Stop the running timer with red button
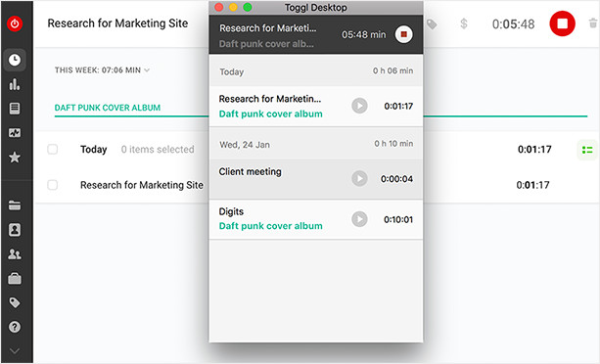 point(562,23)
